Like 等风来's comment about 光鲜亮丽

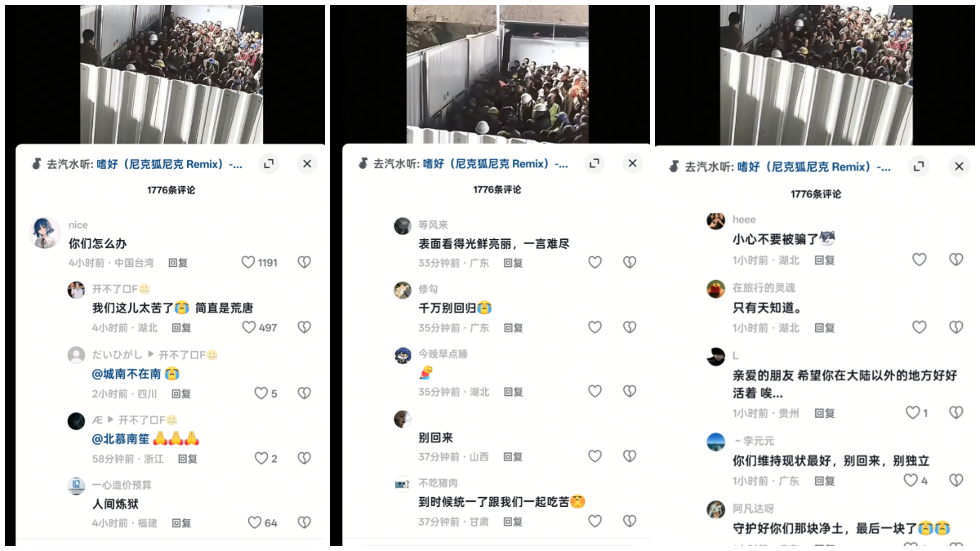[595, 262]
